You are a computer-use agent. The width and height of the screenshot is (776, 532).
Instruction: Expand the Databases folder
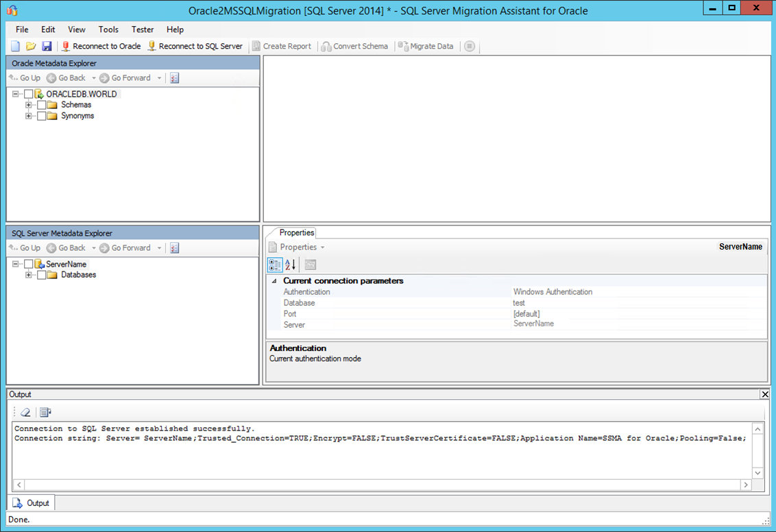[28, 275]
